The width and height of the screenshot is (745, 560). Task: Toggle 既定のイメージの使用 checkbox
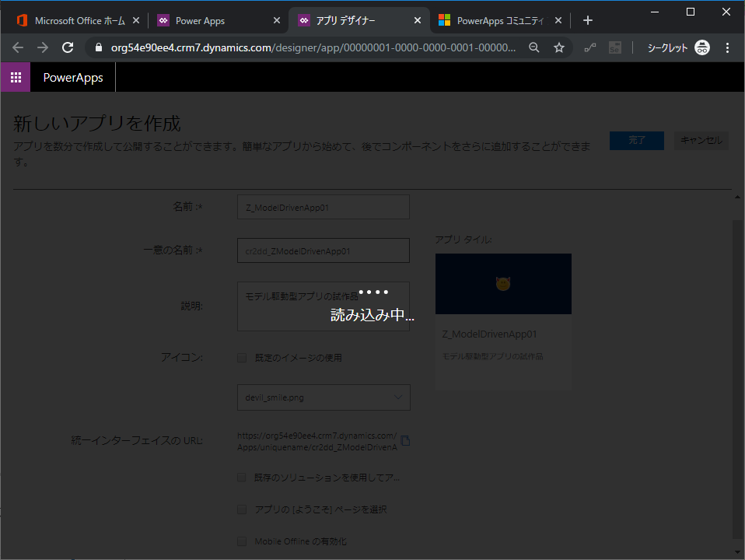point(242,358)
